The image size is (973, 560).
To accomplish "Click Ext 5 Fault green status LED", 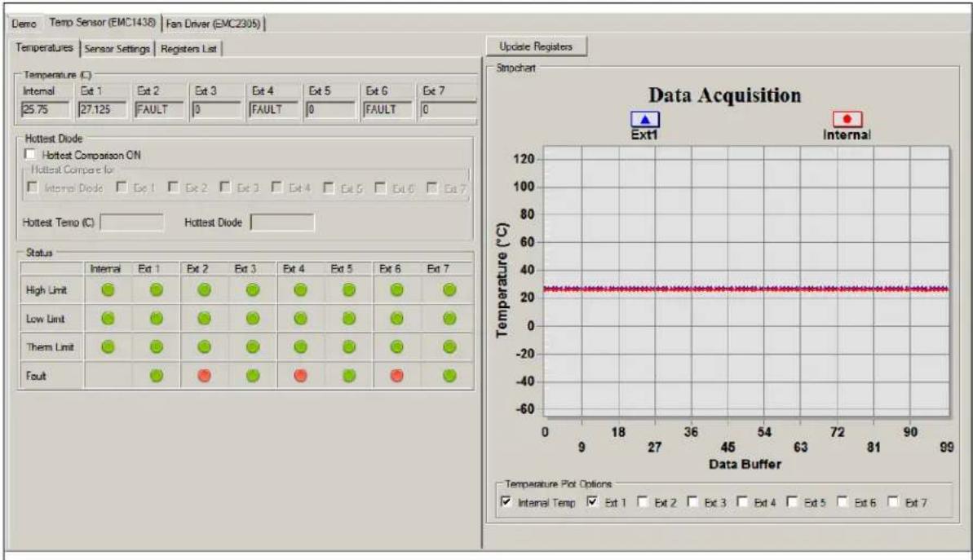I will [x=349, y=375].
